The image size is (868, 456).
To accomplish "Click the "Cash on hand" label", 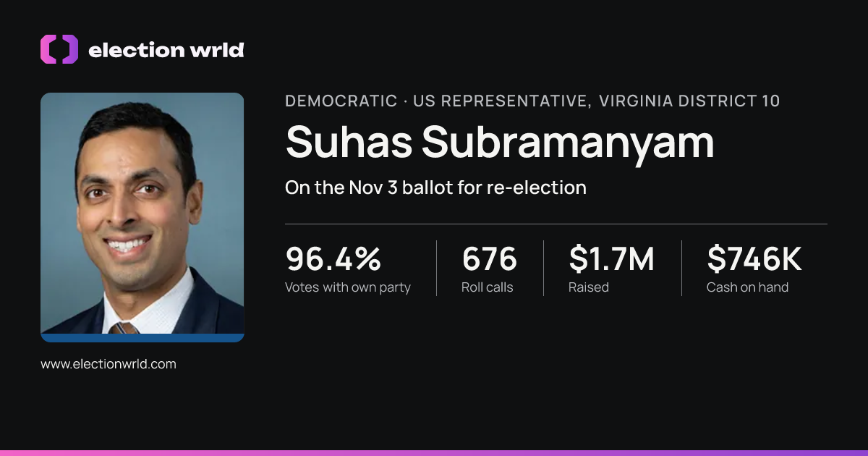I will pyautogui.click(x=747, y=287).
